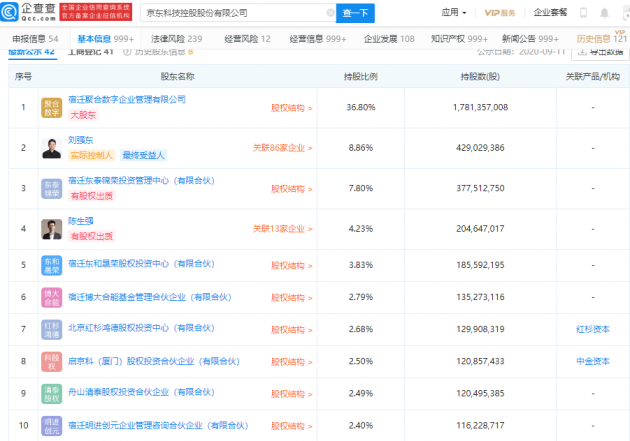Expand 股权结构 for 宿迁聚合数字企业管理有限公司

[291, 107]
